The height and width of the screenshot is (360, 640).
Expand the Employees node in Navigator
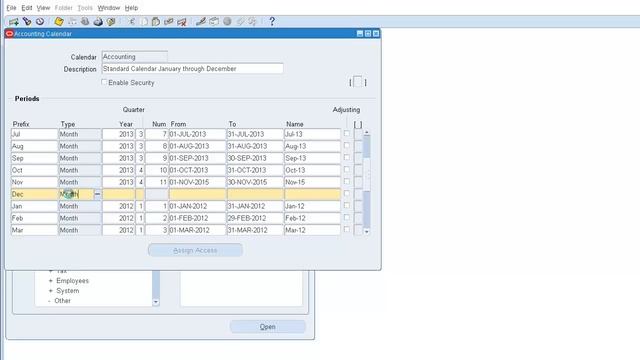tap(51, 281)
